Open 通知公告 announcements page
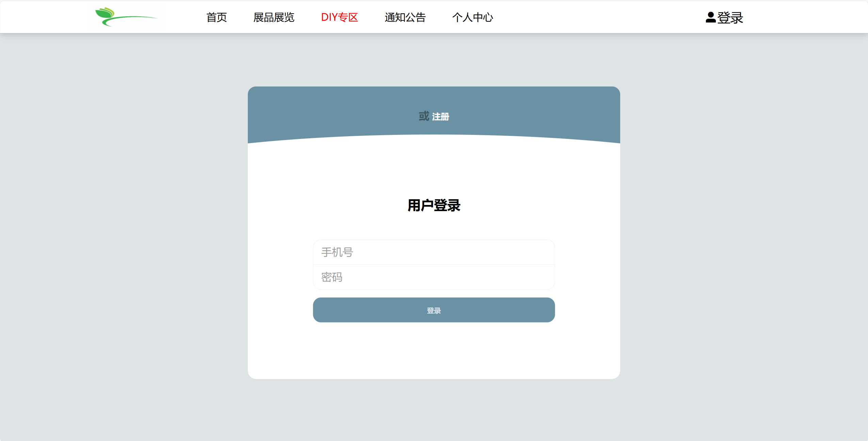Screen dimensions: 868x441 coord(405,17)
